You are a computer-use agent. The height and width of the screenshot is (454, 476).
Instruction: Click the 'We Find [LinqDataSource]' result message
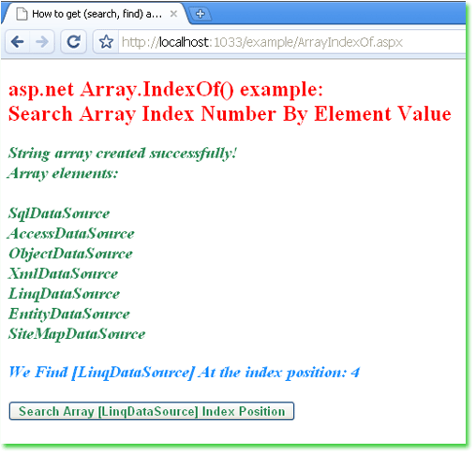tap(184, 373)
